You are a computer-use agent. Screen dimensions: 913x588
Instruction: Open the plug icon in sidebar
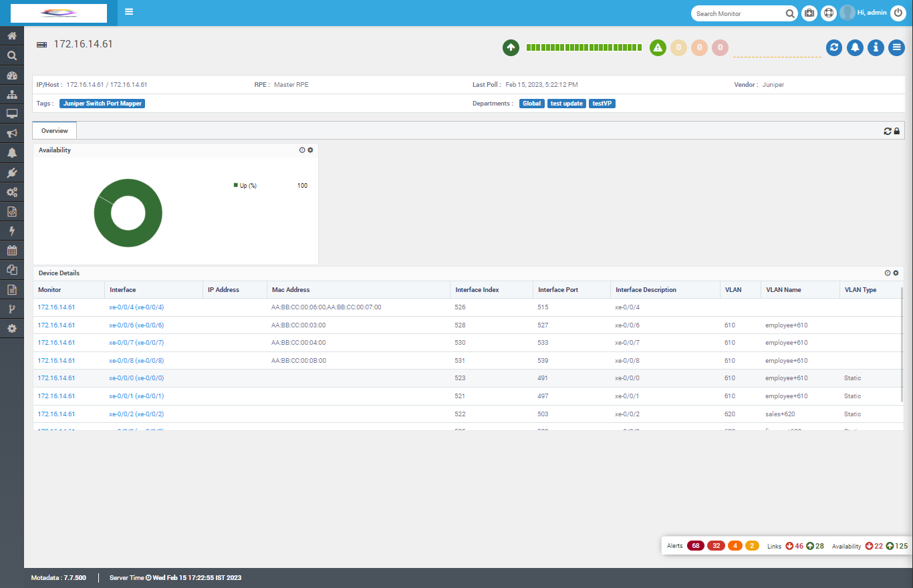(x=12, y=172)
